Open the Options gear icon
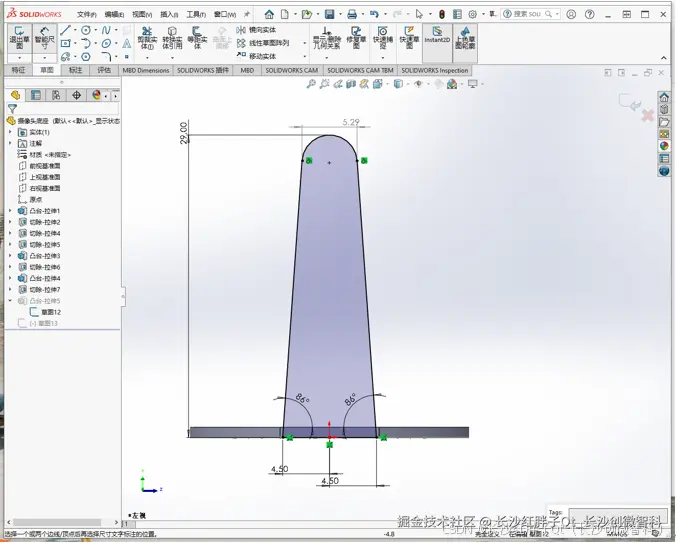676x543 pixels. point(473,14)
